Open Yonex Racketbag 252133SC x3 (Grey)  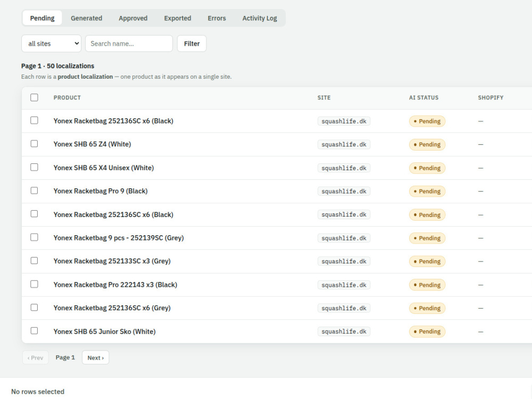(x=112, y=261)
